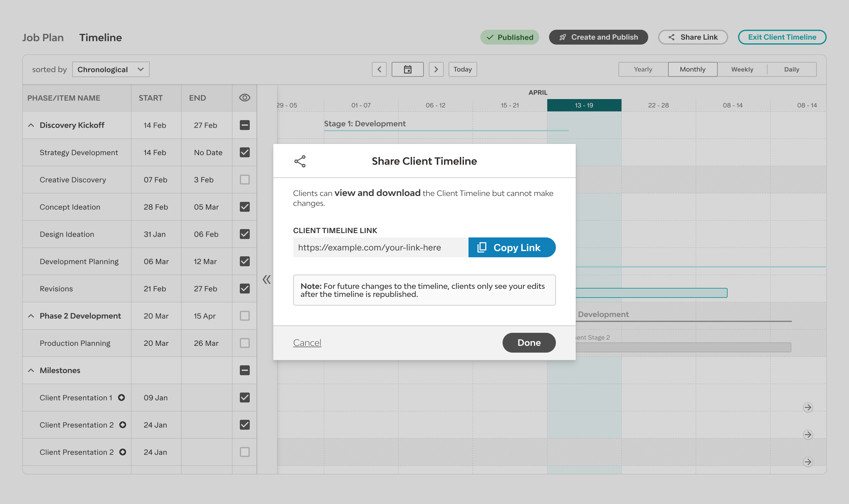Click the double-chevron to collapse the phase panel
The image size is (849, 504).
(x=266, y=279)
